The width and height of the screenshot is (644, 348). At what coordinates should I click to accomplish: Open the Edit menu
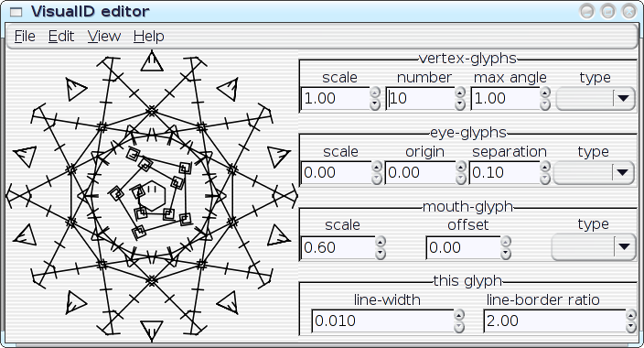tap(61, 37)
